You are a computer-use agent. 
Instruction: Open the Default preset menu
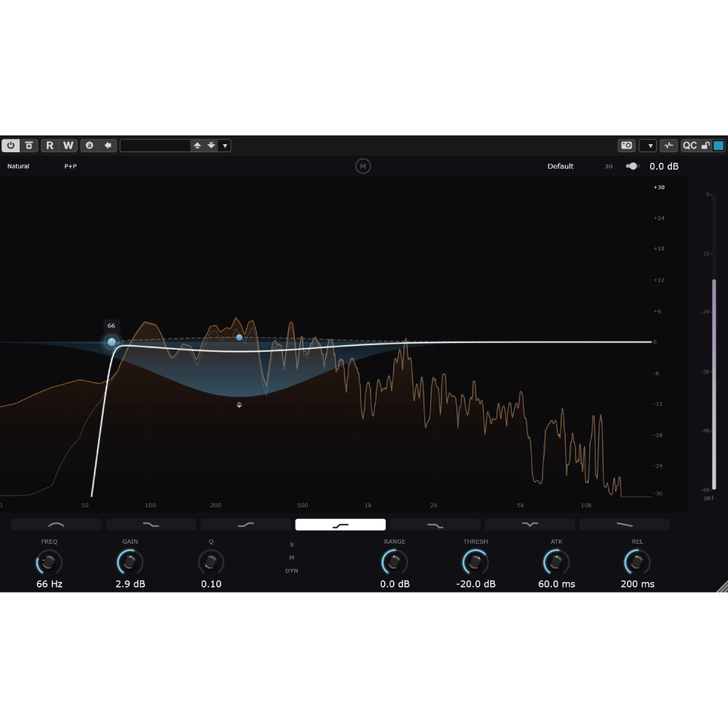click(x=561, y=167)
